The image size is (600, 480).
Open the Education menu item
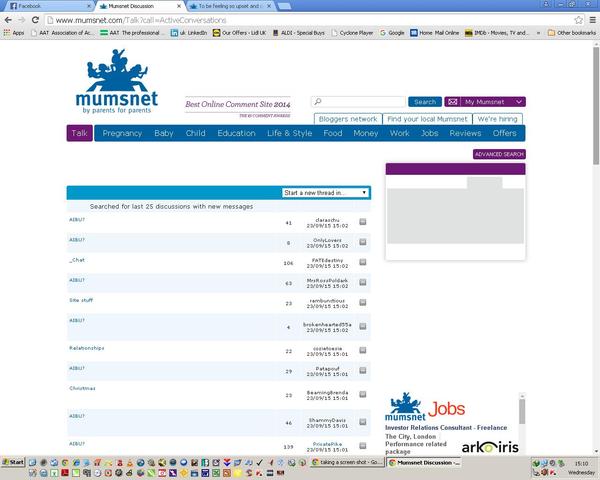tap(236, 133)
